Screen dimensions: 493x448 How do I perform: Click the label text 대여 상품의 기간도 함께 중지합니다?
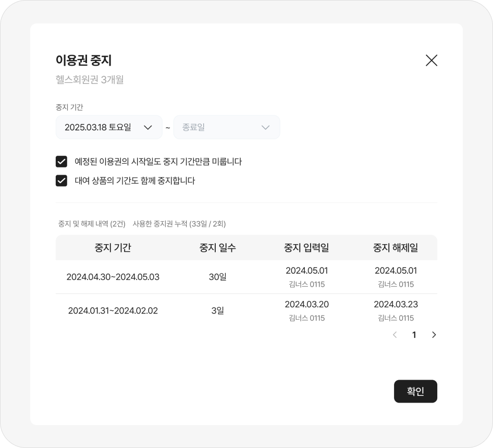pos(135,181)
